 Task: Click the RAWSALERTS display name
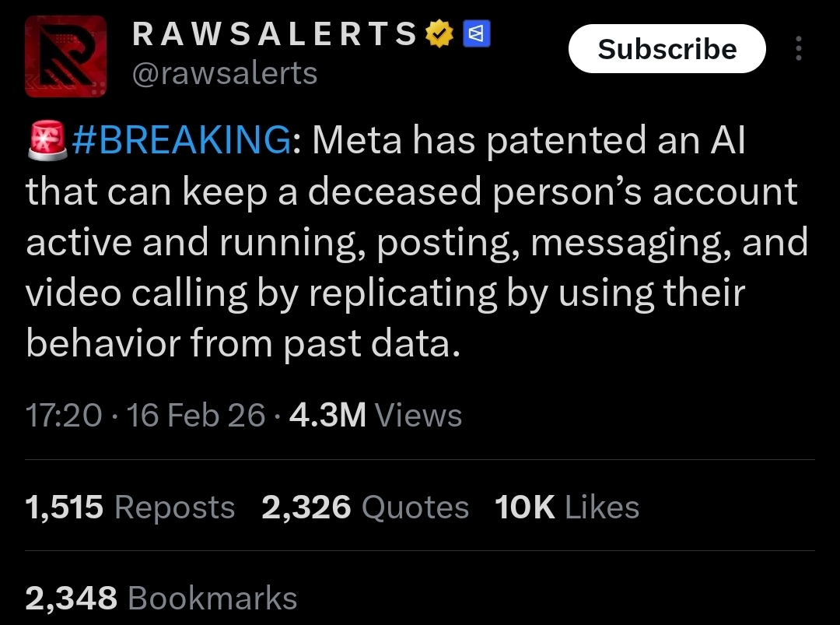(x=276, y=33)
